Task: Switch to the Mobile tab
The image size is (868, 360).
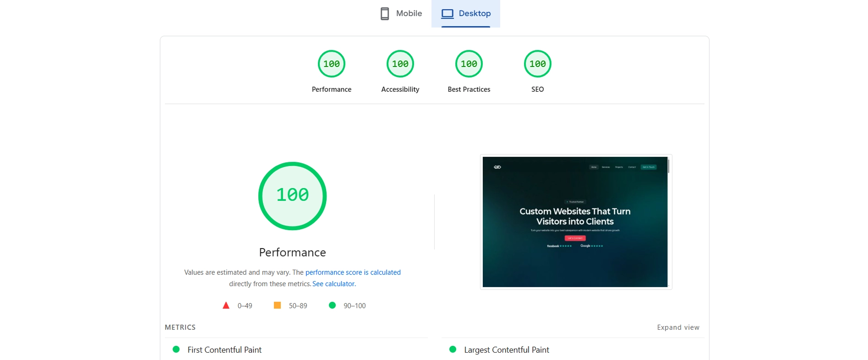Action: click(401, 13)
